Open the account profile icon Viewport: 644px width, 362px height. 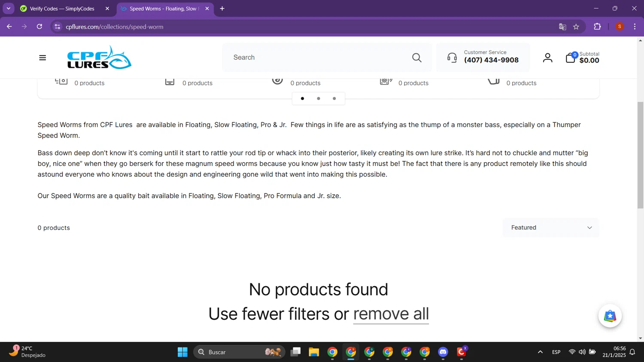coord(547,57)
